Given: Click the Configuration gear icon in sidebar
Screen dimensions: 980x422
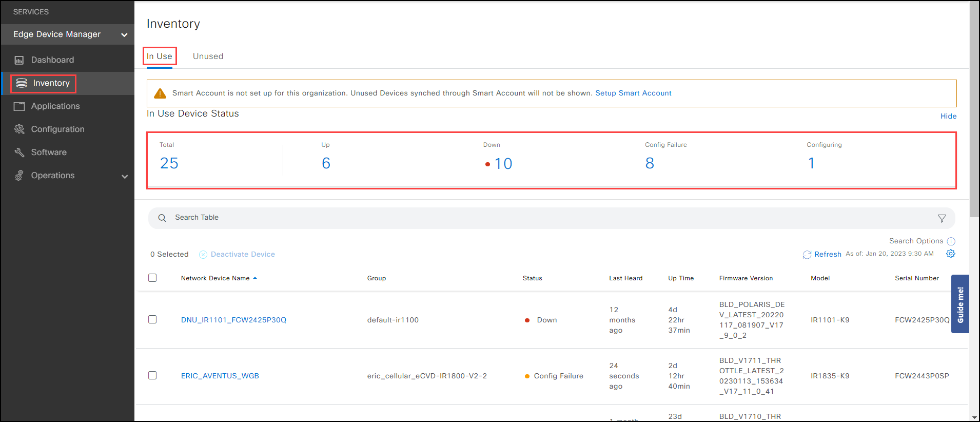Looking at the screenshot, I should pos(19,129).
